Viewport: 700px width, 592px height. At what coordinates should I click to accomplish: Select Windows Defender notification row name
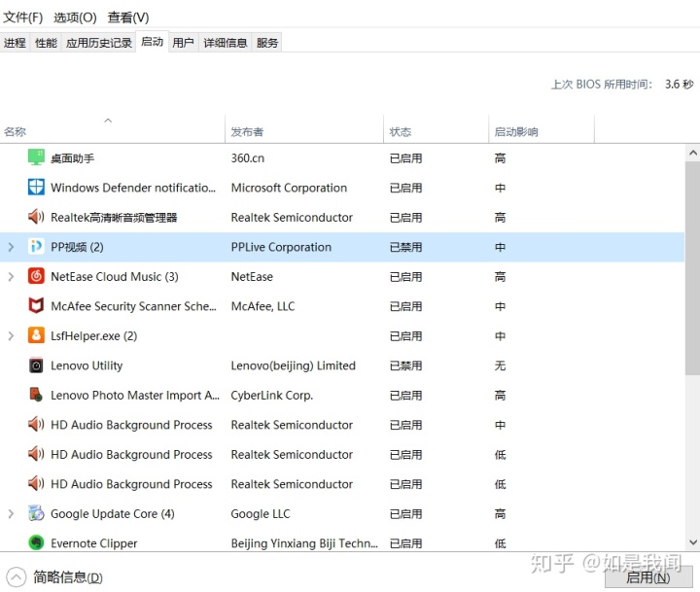pos(133,188)
